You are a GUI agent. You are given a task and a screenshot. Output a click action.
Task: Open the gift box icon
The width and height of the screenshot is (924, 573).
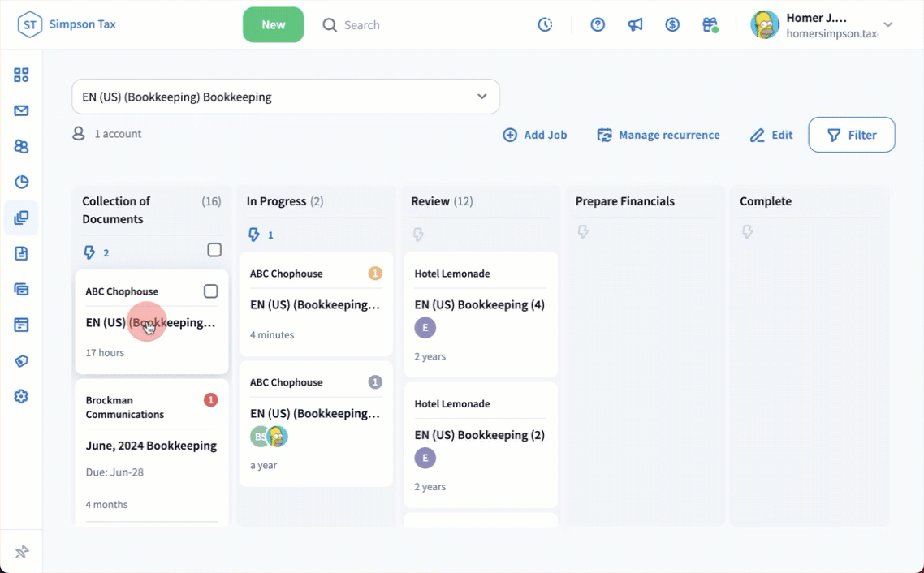[710, 25]
